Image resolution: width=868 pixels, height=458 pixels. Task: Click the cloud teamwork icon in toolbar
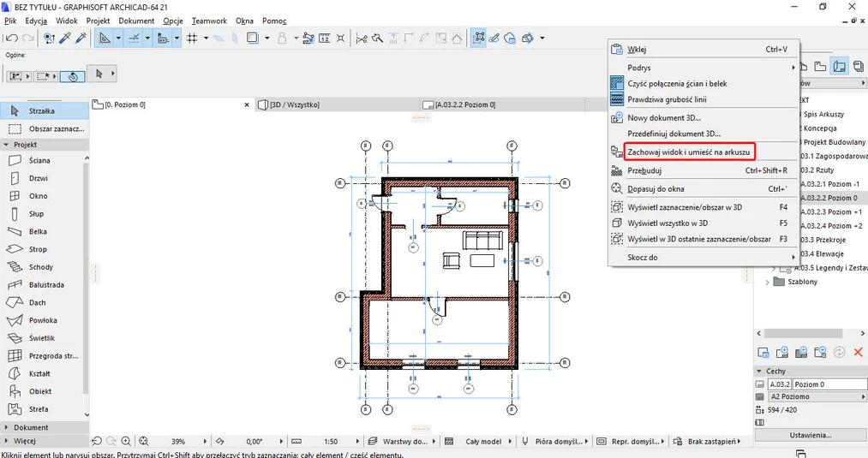(x=510, y=39)
